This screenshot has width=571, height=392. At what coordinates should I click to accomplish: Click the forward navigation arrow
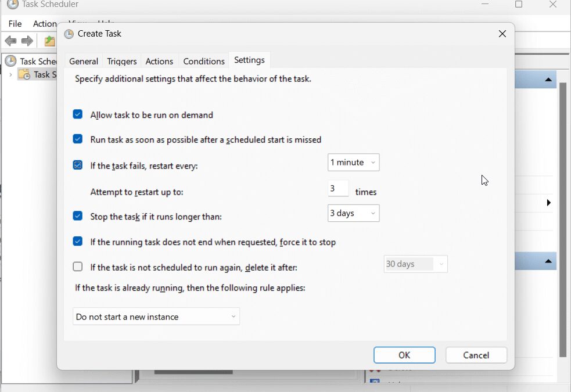point(27,41)
